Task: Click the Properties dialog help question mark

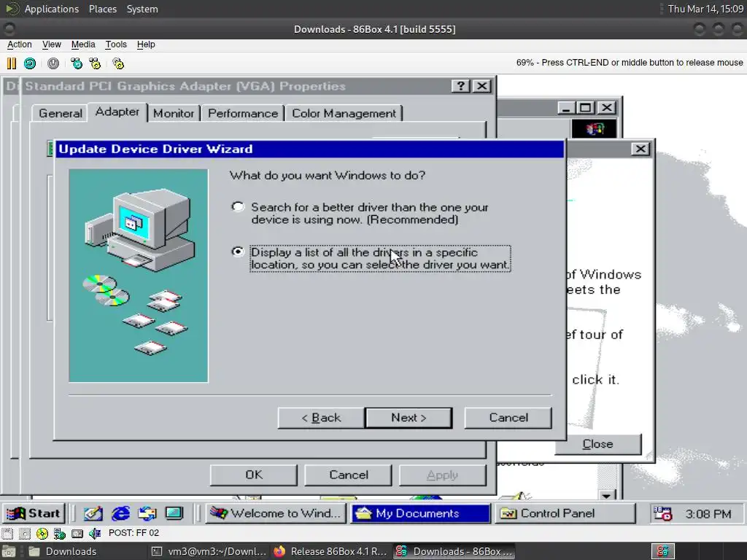Action: point(461,86)
